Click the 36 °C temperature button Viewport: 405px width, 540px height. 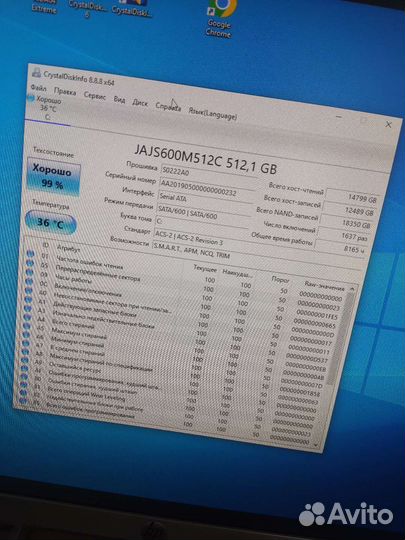(51, 223)
